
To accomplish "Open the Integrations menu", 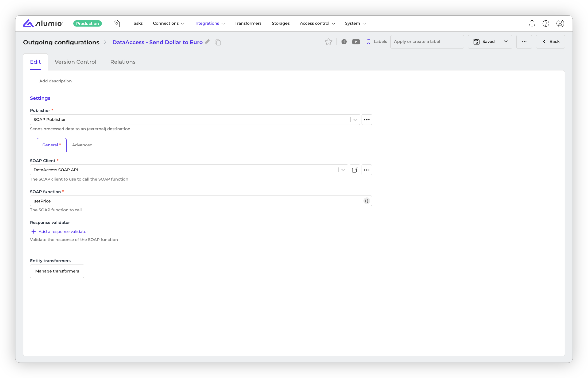I will coord(209,23).
